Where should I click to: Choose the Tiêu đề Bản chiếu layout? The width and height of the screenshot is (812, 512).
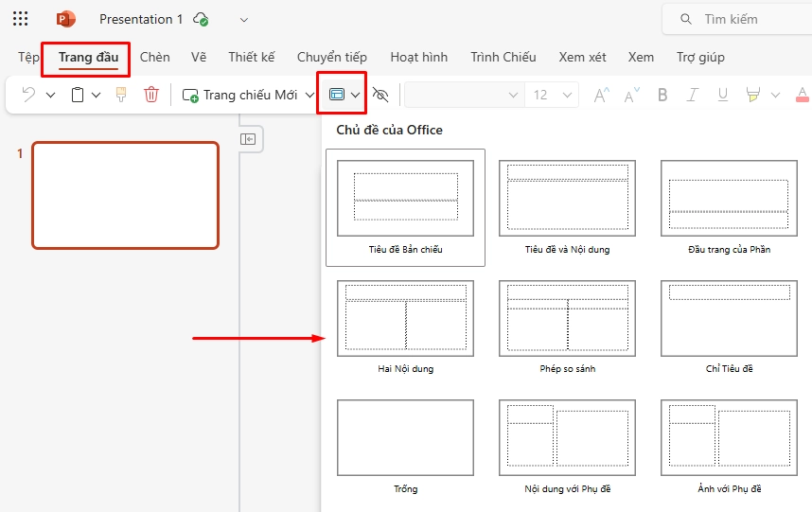pyautogui.click(x=405, y=207)
